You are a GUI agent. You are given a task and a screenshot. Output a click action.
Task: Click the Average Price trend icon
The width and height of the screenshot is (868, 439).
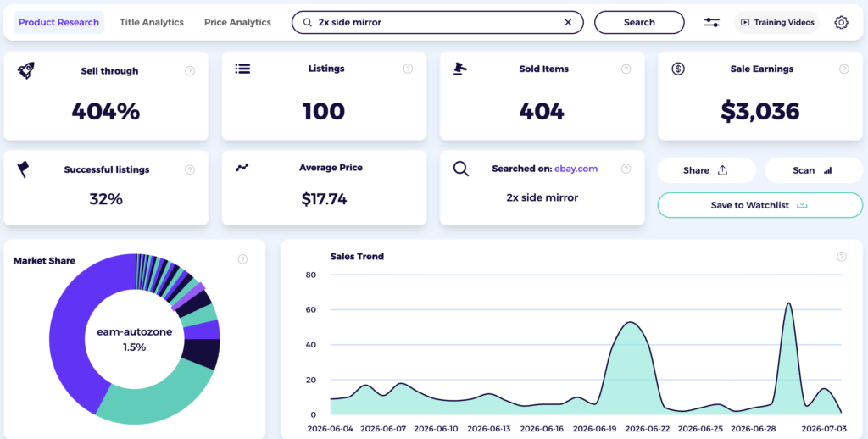click(242, 167)
